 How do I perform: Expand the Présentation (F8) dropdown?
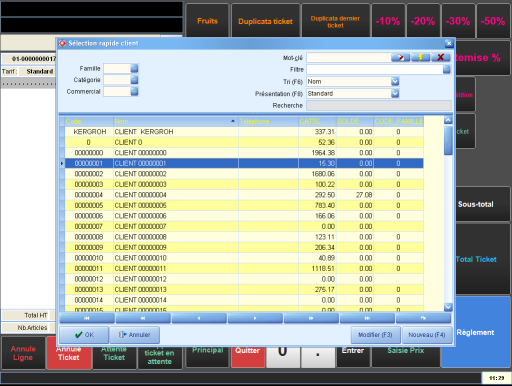point(395,94)
